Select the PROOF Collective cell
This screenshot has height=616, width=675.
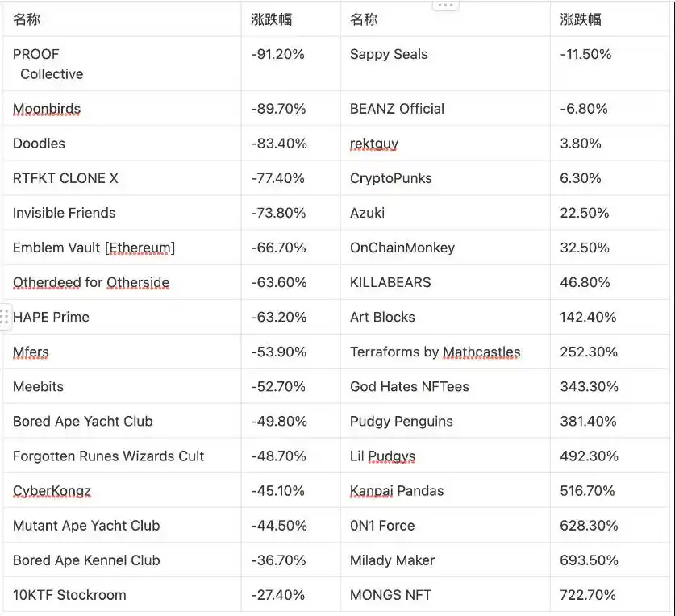click(x=122, y=64)
